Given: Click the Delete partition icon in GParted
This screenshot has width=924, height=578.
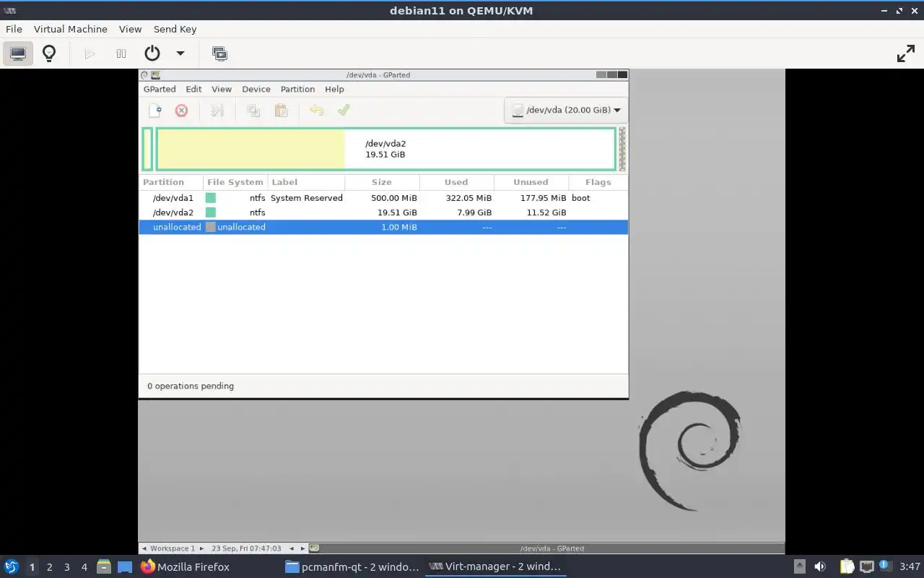Looking at the screenshot, I should coord(181,110).
